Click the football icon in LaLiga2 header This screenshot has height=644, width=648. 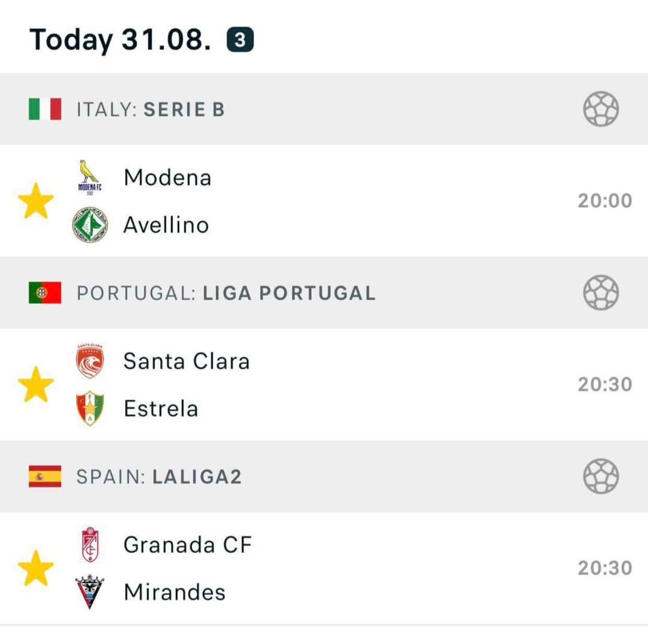pyautogui.click(x=601, y=476)
